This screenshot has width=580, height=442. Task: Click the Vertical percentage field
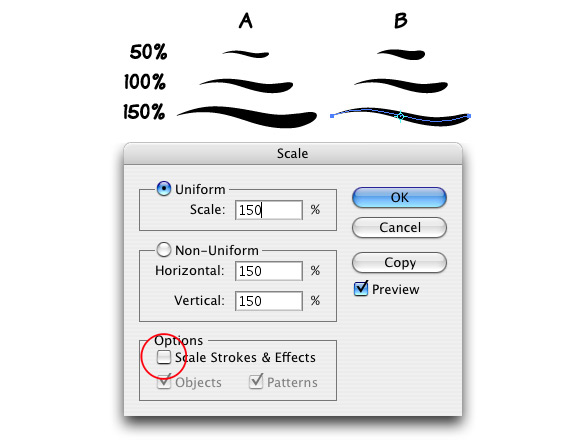click(x=269, y=301)
